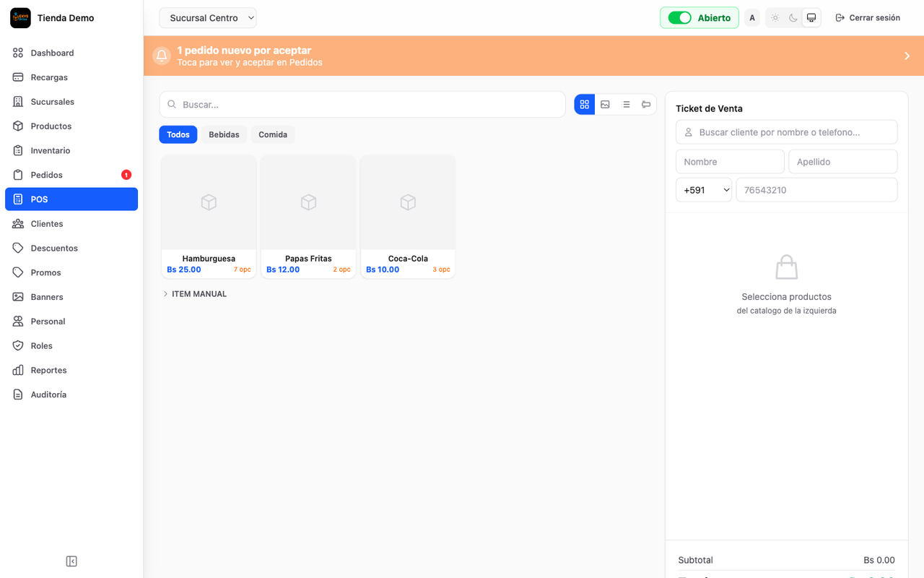Click the 3 opc label
The image size is (924, 578).
click(x=441, y=269)
